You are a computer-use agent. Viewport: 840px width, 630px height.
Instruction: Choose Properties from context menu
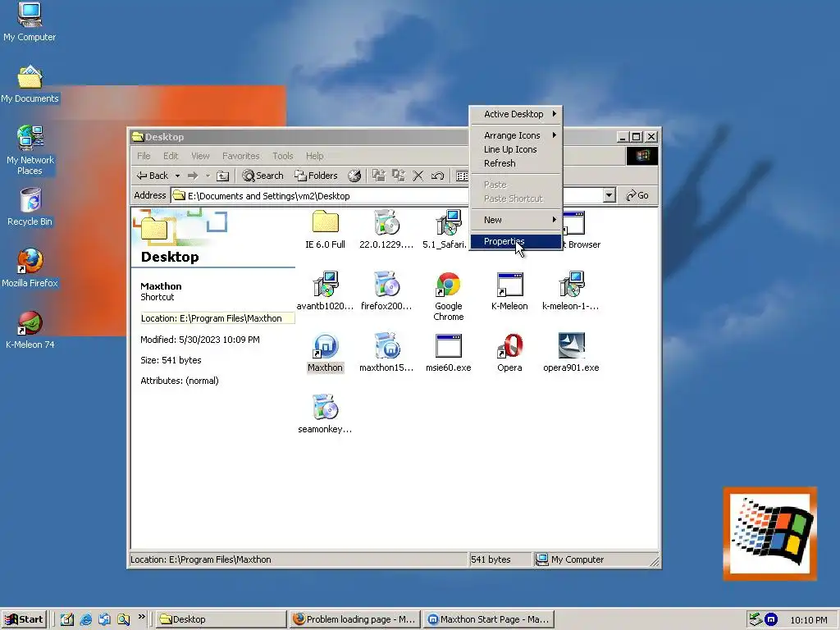[516, 242]
